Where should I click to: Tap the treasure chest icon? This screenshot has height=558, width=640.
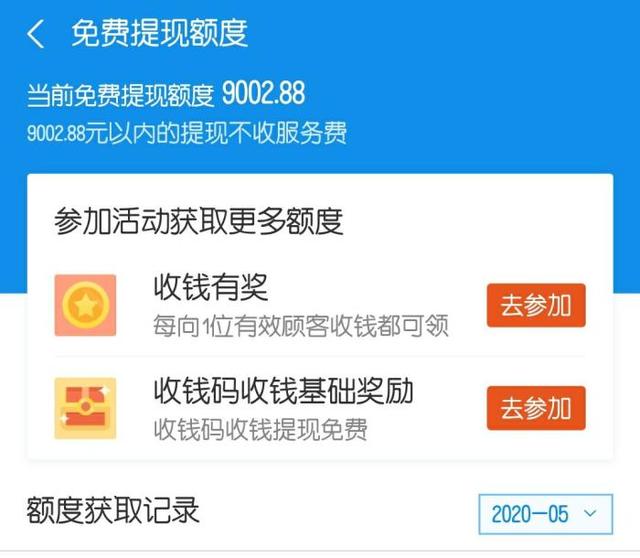pyautogui.click(x=85, y=408)
